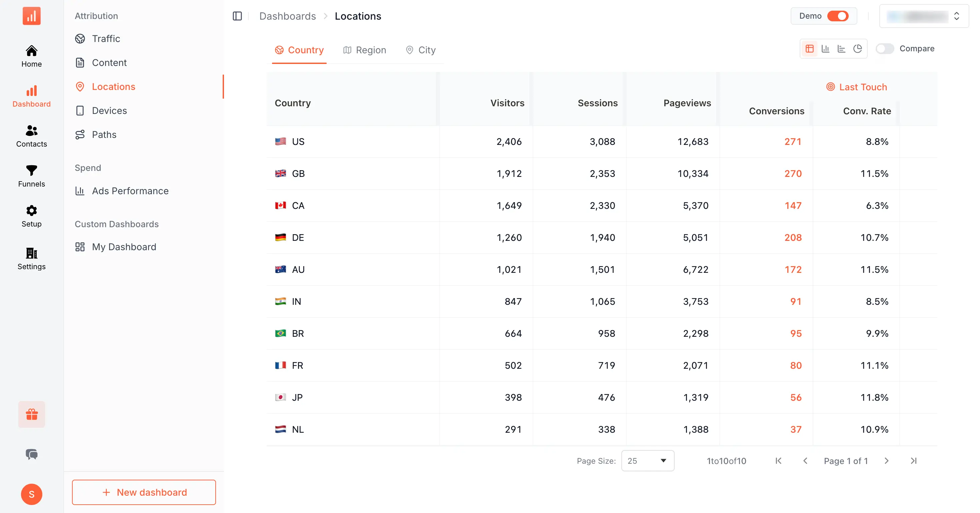Viewport: 980px width, 513px height.
Task: Switch to pie chart view
Action: [x=857, y=49]
